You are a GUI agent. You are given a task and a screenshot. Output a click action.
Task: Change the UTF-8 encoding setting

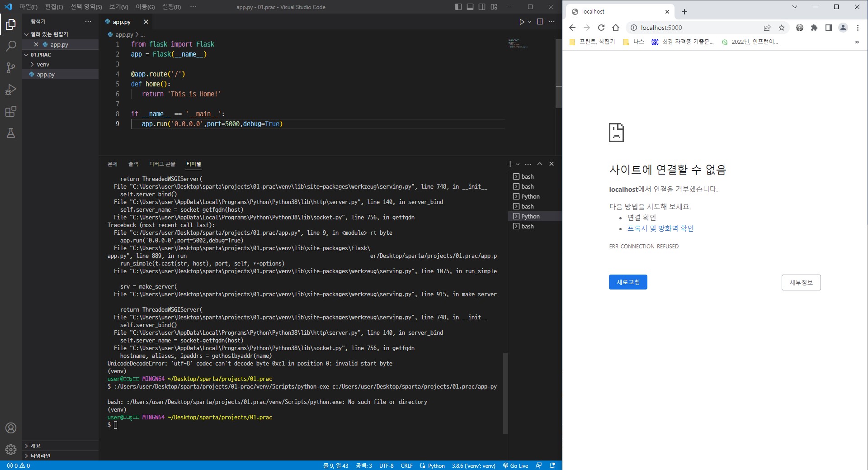click(x=386, y=465)
